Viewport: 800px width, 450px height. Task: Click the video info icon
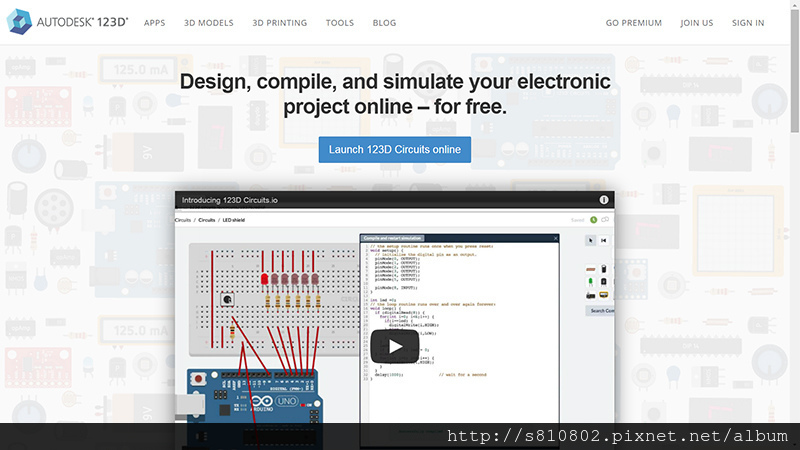[x=604, y=200]
